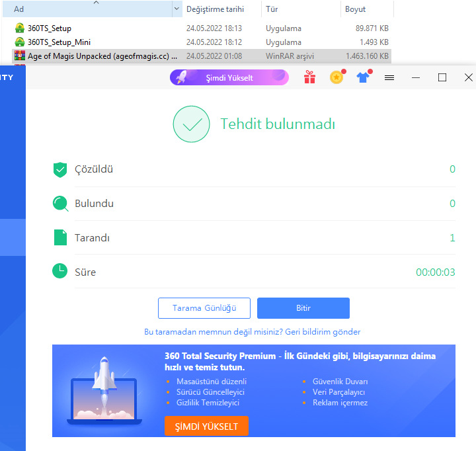Click the green checkmark circle icon
Image resolution: width=476 pixels, height=451 pixels.
(x=191, y=124)
